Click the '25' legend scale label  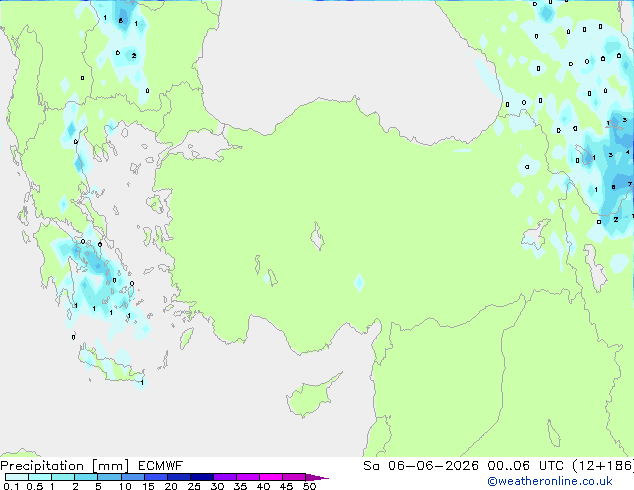(x=194, y=486)
